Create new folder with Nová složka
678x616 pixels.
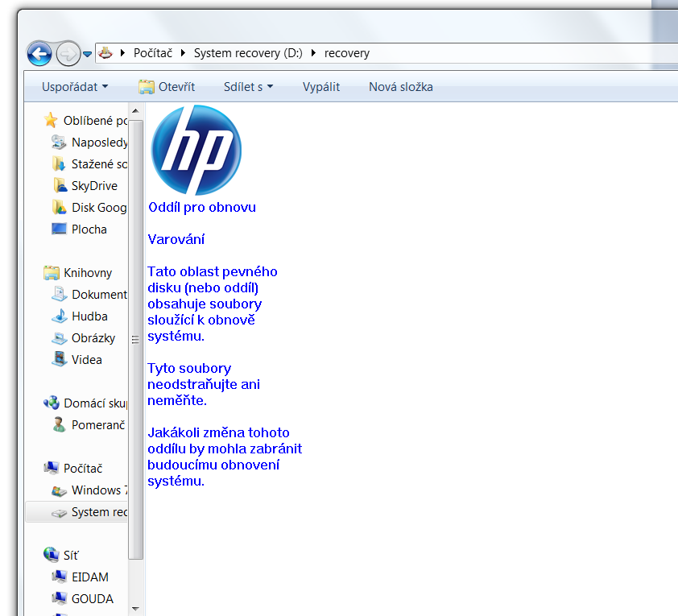click(400, 87)
